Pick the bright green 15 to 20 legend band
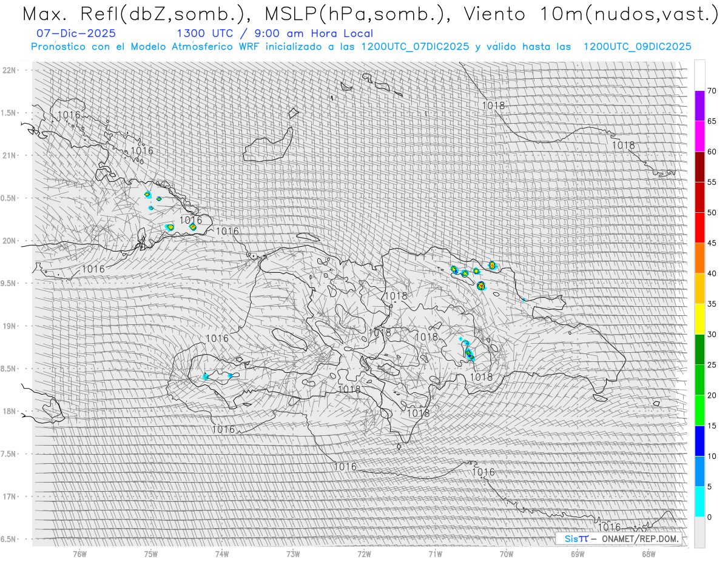 click(699, 410)
